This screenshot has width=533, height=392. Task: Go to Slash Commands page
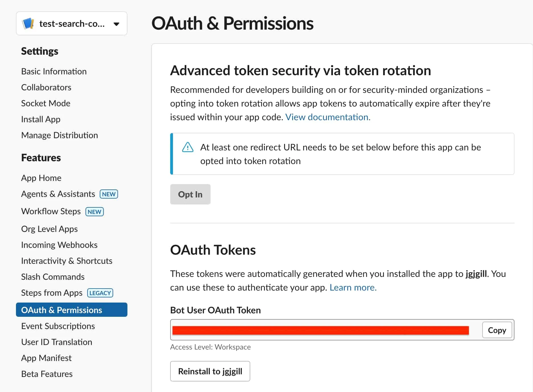coord(53,277)
